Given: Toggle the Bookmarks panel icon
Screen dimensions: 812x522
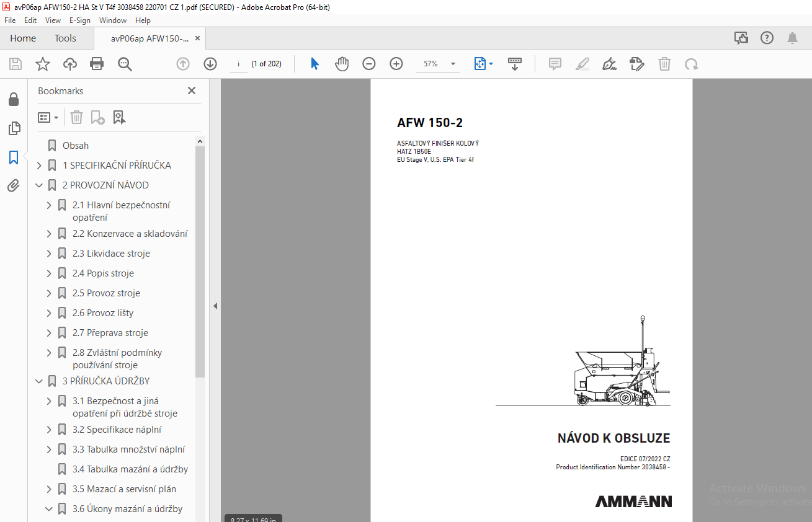Looking at the screenshot, I should click(x=14, y=157).
